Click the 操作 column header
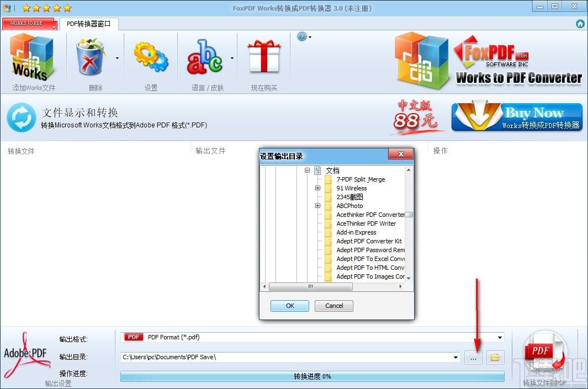 coord(440,151)
